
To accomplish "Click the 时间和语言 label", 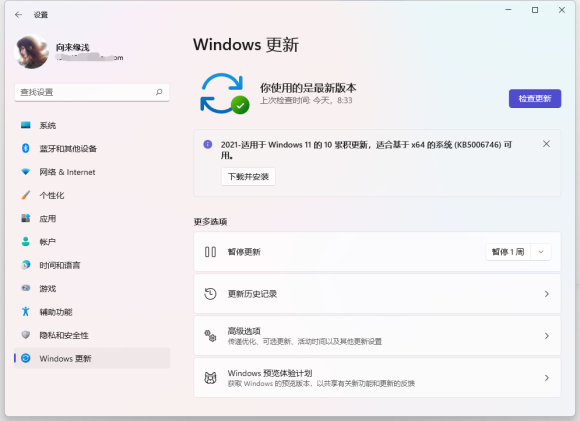I will click(x=60, y=265).
